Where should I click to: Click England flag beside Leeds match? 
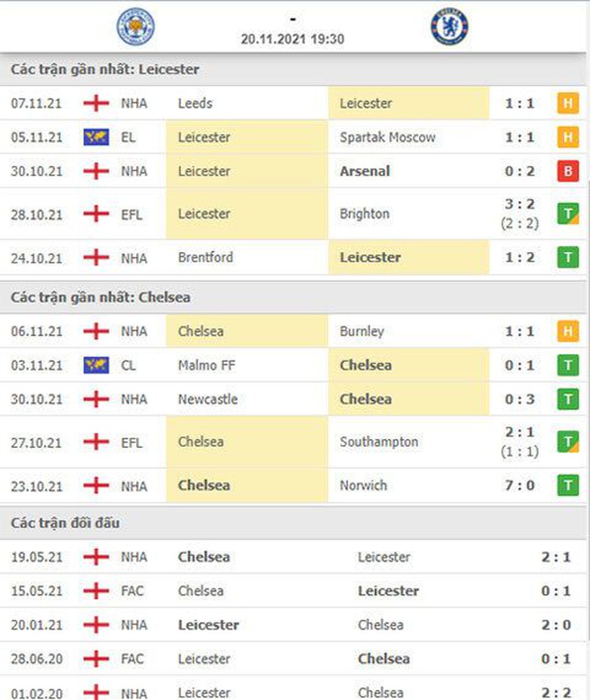click(96, 104)
